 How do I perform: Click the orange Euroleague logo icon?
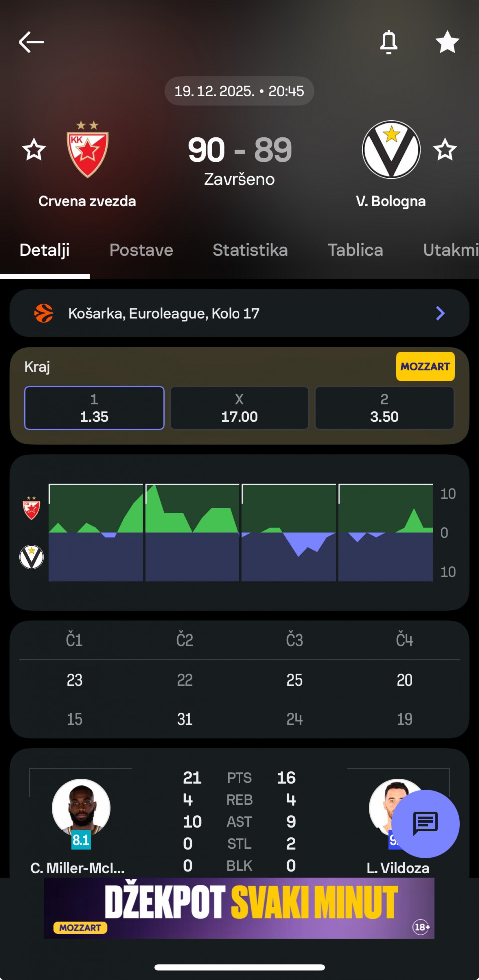(x=44, y=313)
